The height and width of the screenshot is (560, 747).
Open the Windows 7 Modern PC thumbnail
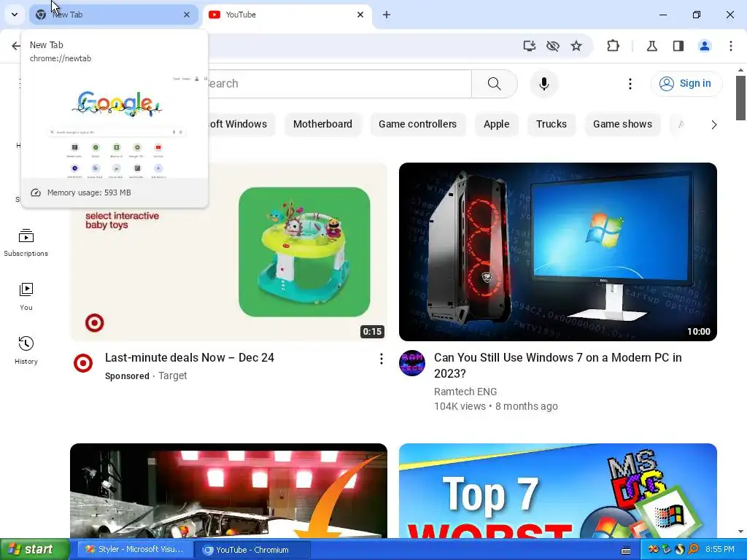point(558,252)
